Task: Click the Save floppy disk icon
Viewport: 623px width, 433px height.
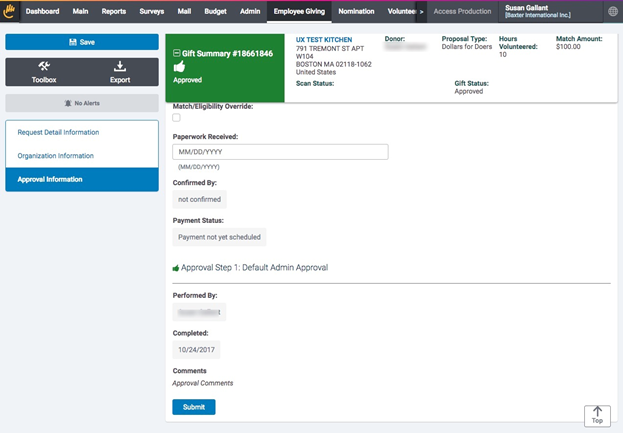Action: [x=73, y=42]
